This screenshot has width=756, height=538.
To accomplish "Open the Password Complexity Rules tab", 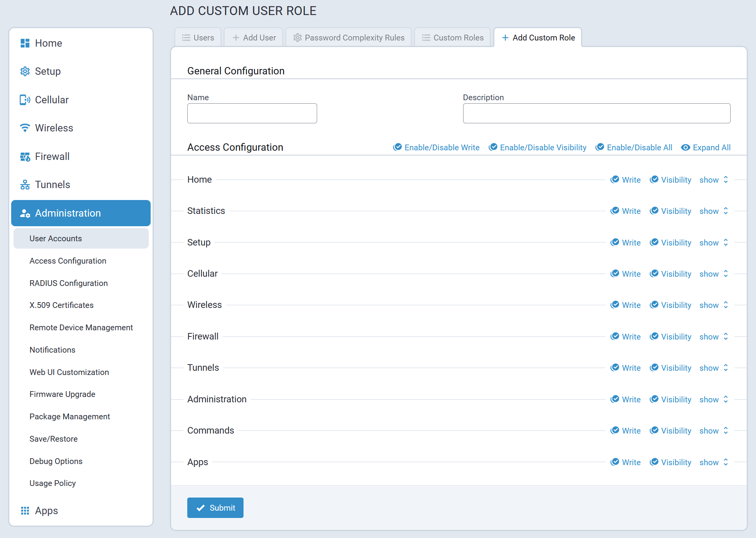I will [x=349, y=38].
